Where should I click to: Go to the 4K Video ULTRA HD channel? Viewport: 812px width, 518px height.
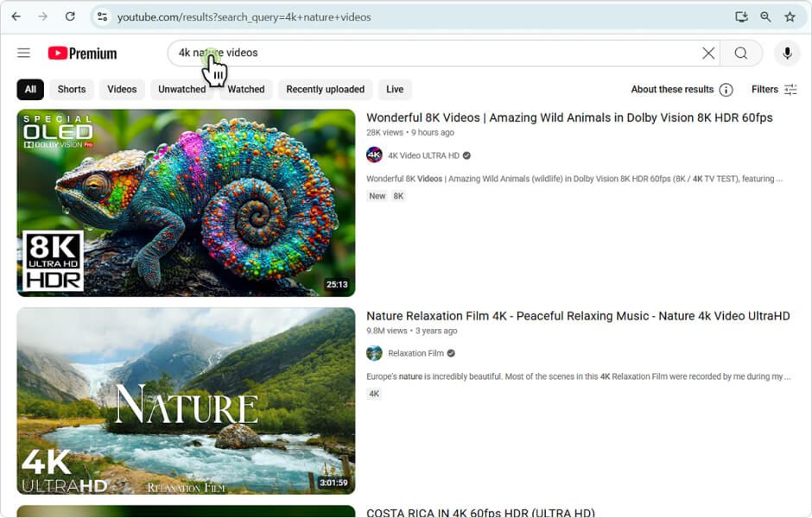[x=423, y=155]
